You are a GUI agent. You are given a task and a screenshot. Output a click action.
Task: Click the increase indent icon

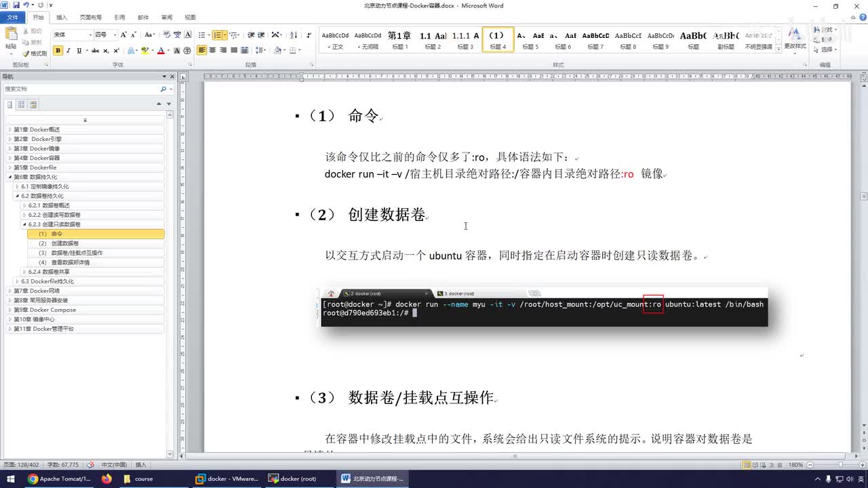pos(261,35)
